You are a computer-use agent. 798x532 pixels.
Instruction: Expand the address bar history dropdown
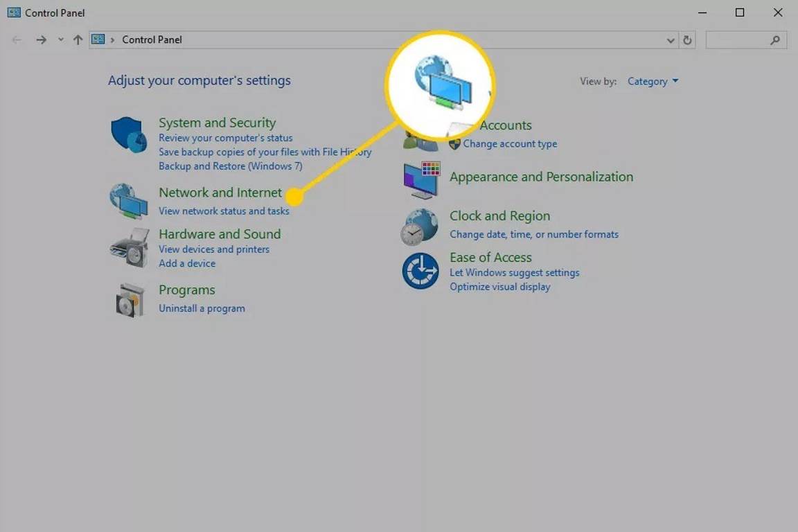pyautogui.click(x=671, y=40)
